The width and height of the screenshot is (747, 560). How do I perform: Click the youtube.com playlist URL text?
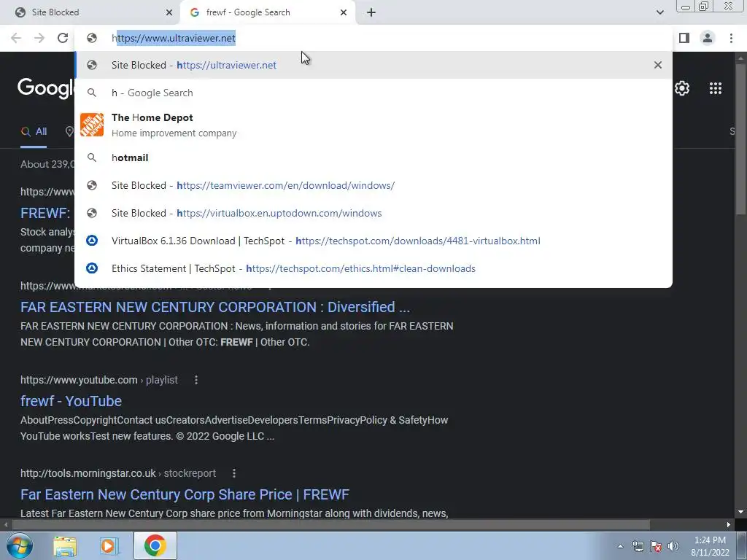pyautogui.click(x=99, y=380)
